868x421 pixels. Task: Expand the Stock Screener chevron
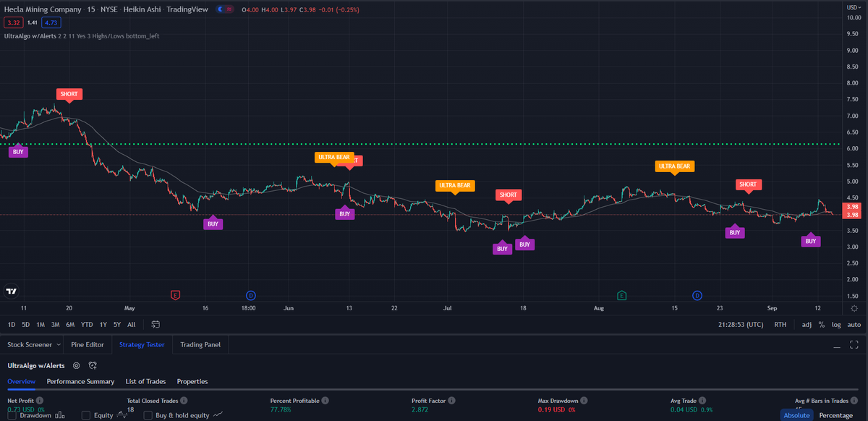click(58, 345)
